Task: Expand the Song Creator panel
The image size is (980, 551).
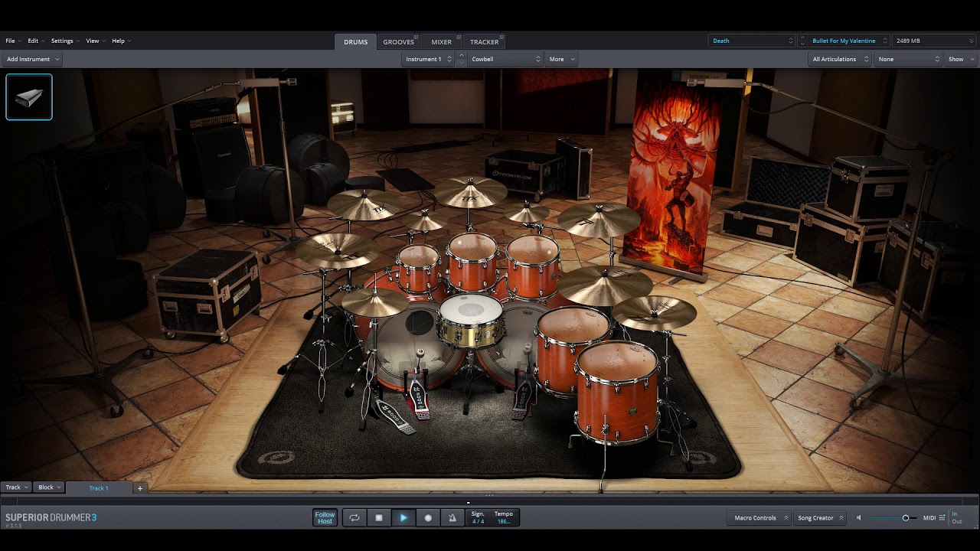Action: click(819, 518)
